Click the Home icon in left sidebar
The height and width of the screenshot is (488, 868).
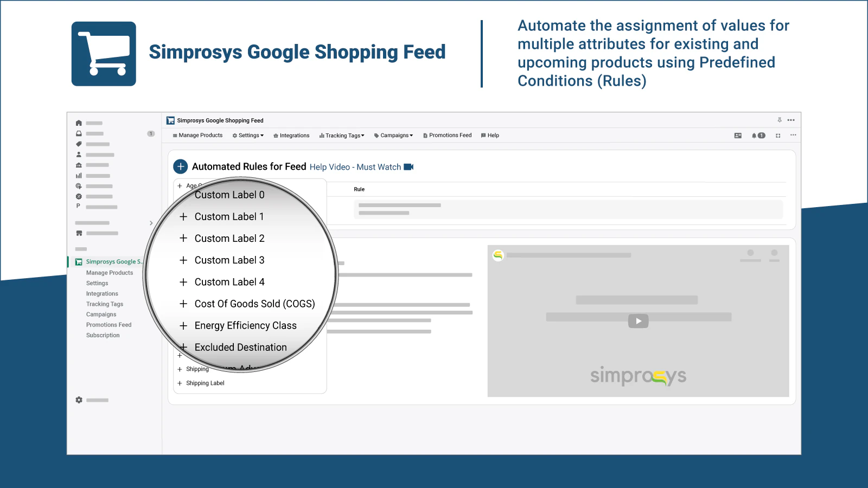click(79, 123)
